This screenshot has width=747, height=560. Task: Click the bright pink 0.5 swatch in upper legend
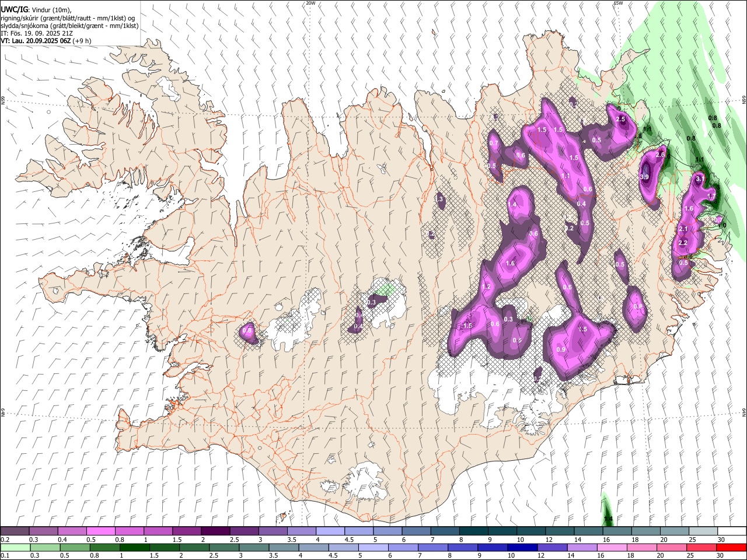tap(100, 531)
